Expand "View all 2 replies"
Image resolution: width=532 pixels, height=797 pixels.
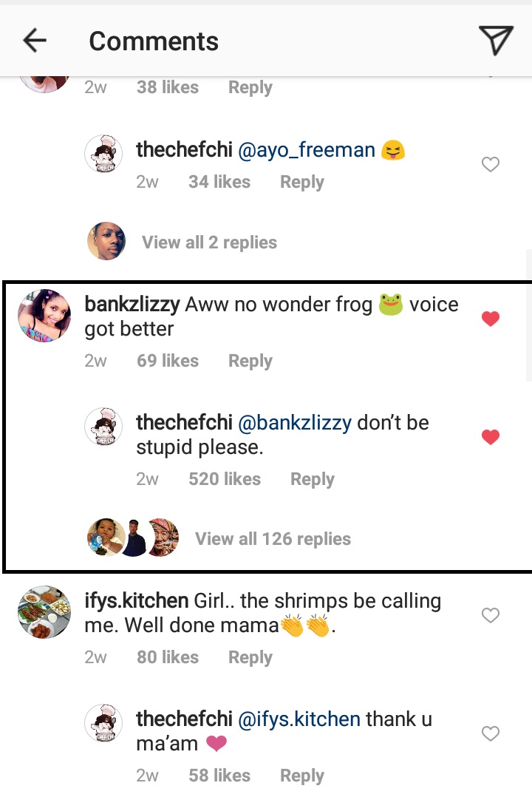[x=209, y=243]
